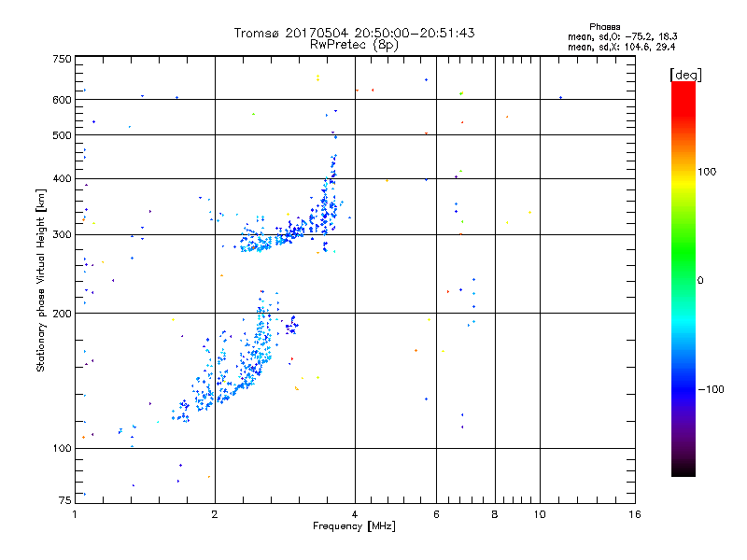Click the "Frequency [MHz]" x-axis label
This screenshot has width=747, height=560.
pyautogui.click(x=354, y=526)
